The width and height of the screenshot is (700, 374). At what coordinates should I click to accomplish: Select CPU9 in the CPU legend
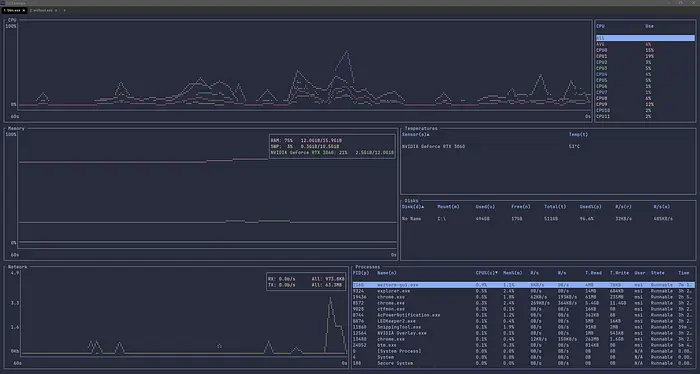point(645,104)
